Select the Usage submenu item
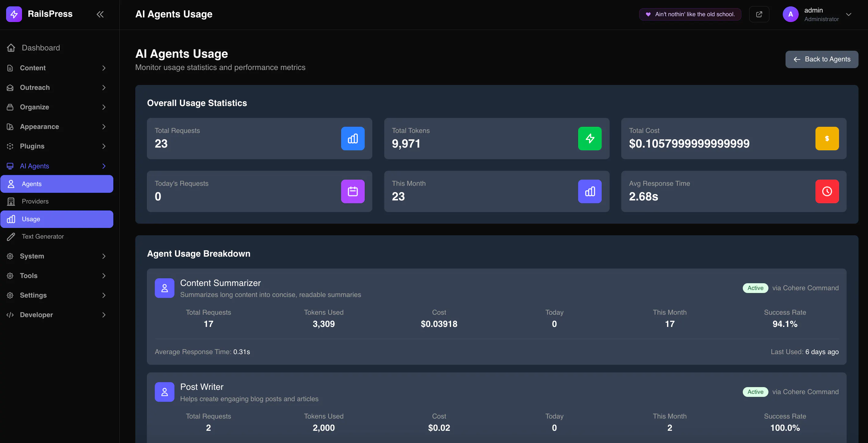The image size is (868, 443). (x=57, y=219)
